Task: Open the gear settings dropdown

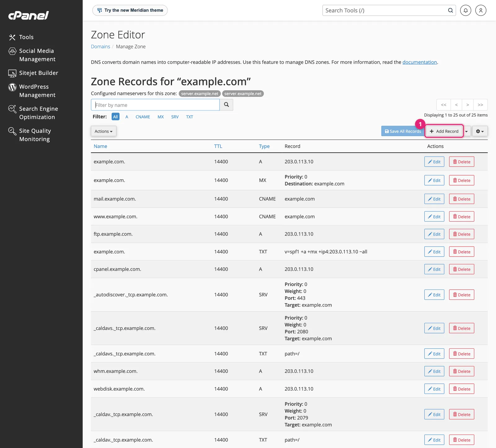Action: pyautogui.click(x=480, y=131)
